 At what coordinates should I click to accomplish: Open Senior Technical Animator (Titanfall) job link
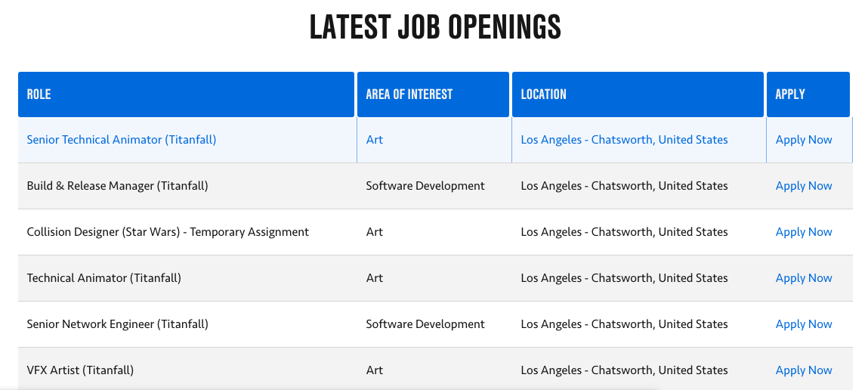click(x=122, y=140)
